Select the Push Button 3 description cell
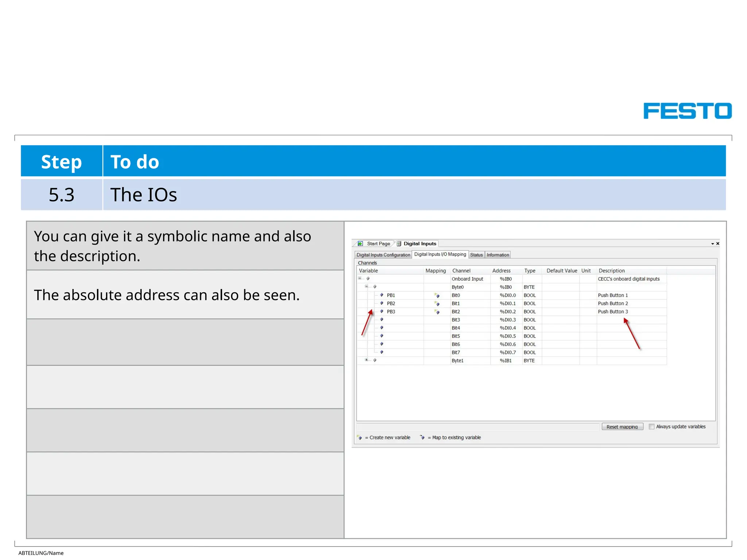The image size is (747, 560). (x=613, y=312)
